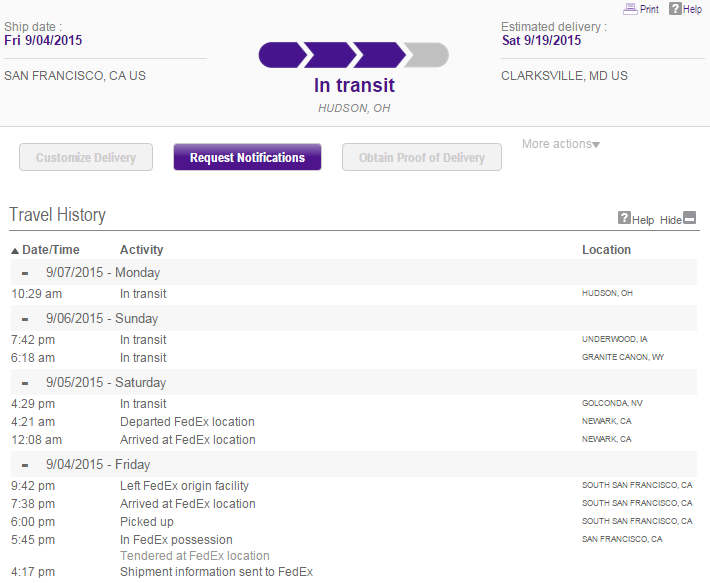Open the More actions dropdown
The width and height of the screenshot is (710, 583).
[561, 144]
